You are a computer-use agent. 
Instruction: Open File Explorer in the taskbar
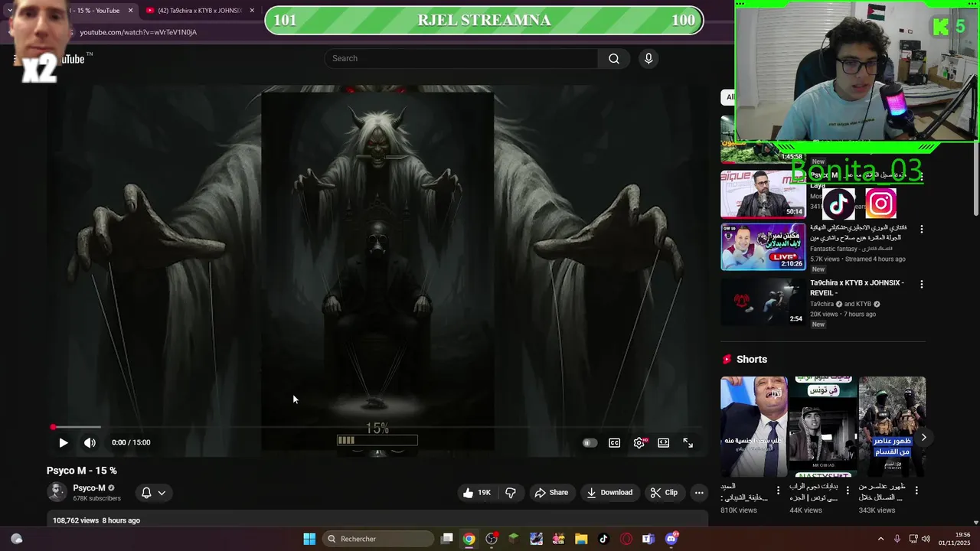tap(581, 539)
